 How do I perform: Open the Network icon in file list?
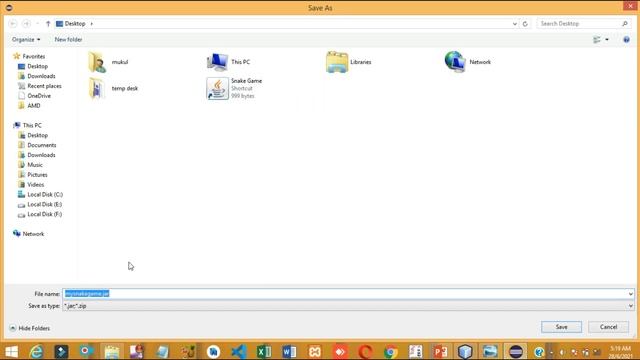pyautogui.click(x=468, y=62)
